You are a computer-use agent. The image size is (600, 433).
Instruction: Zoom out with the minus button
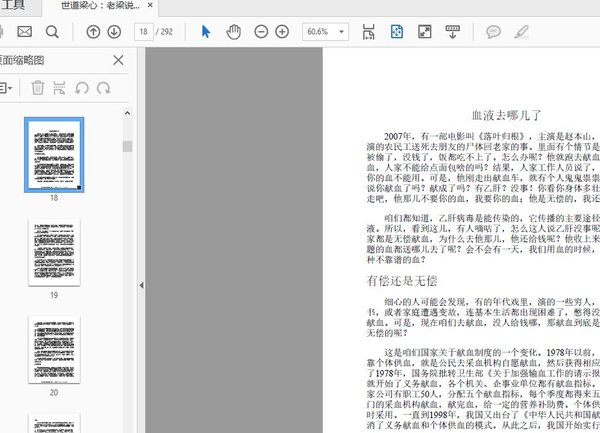tap(261, 32)
